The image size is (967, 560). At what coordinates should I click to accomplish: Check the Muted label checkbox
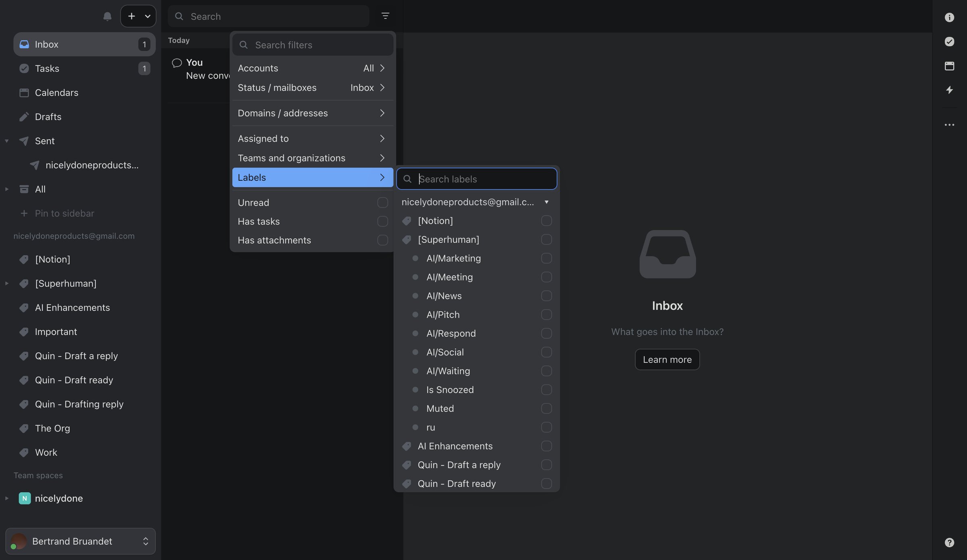pyautogui.click(x=546, y=409)
